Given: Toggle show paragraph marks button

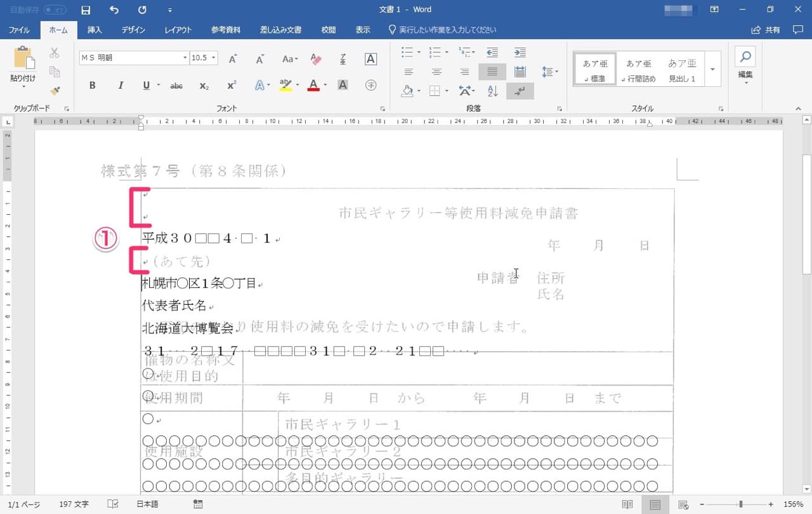Looking at the screenshot, I should 520,91.
